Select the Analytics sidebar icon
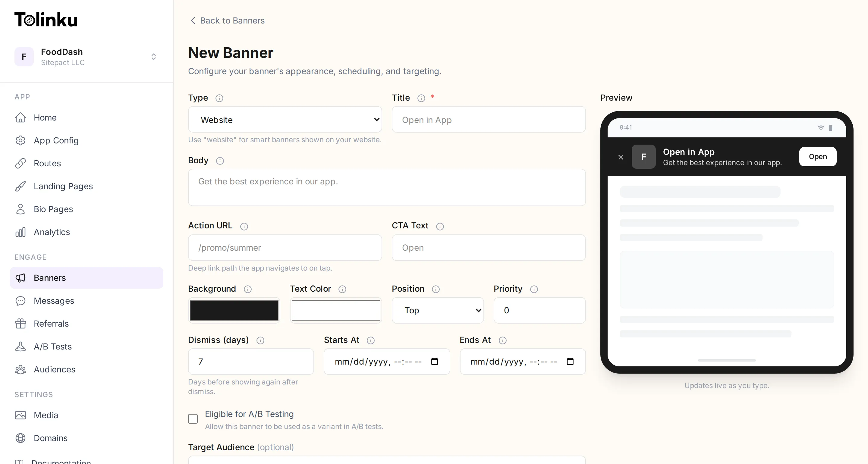The height and width of the screenshot is (464, 868). pyautogui.click(x=20, y=232)
